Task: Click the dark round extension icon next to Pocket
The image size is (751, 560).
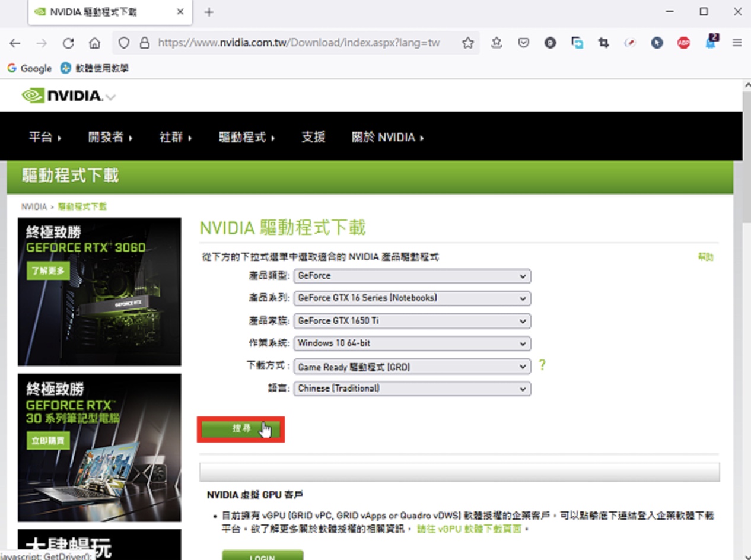Action: click(550, 43)
